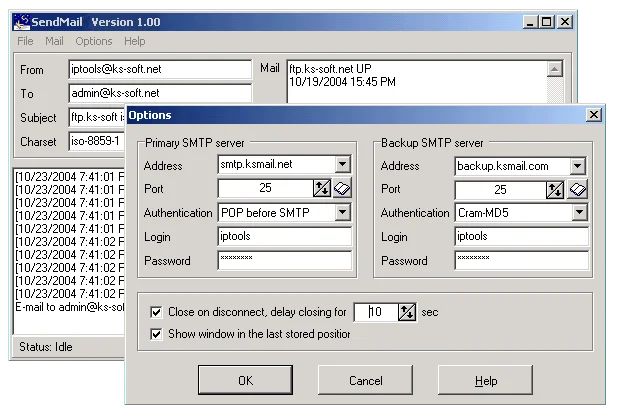
Task: Toggle Show window in last stored position
Action: [155, 334]
